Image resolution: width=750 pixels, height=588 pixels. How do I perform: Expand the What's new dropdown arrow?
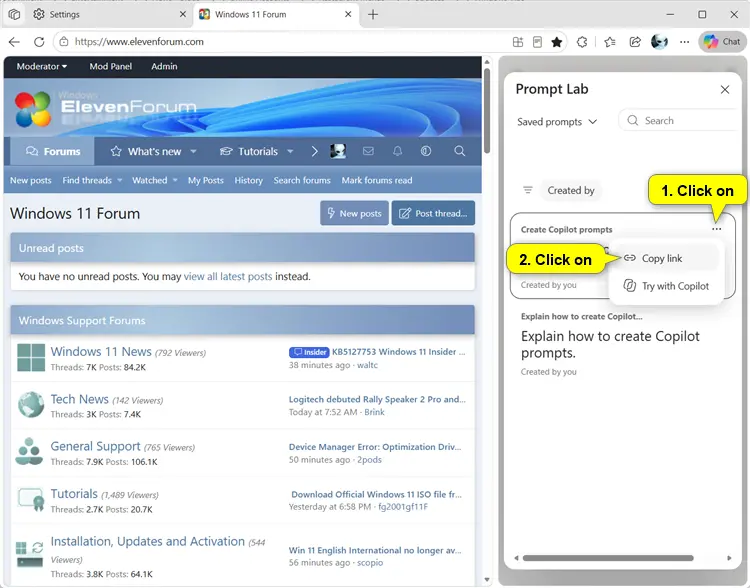tap(193, 151)
